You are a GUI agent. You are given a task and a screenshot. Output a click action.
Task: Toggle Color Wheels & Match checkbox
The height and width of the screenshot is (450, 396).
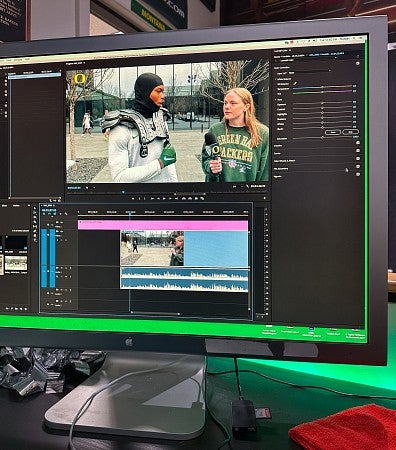(358, 158)
